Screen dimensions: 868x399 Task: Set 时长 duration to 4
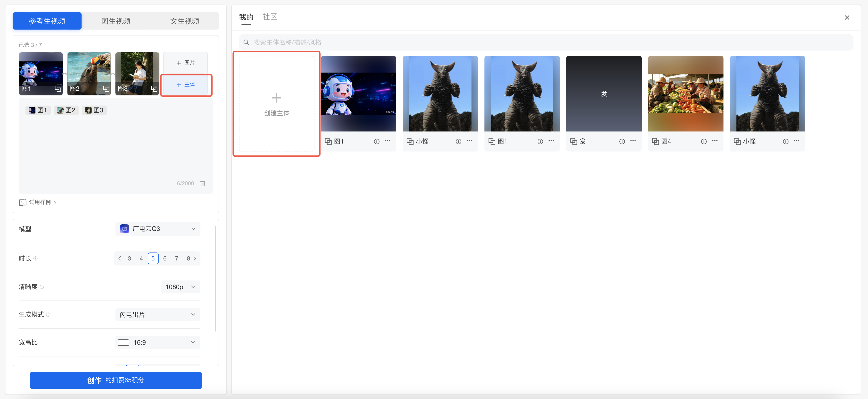pyautogui.click(x=141, y=258)
